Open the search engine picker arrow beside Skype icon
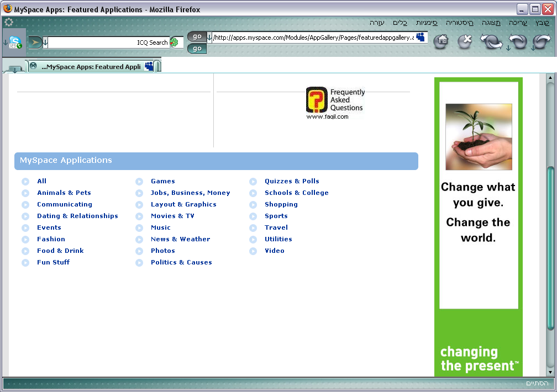Screen dimensions: 557x392 coord(5,43)
